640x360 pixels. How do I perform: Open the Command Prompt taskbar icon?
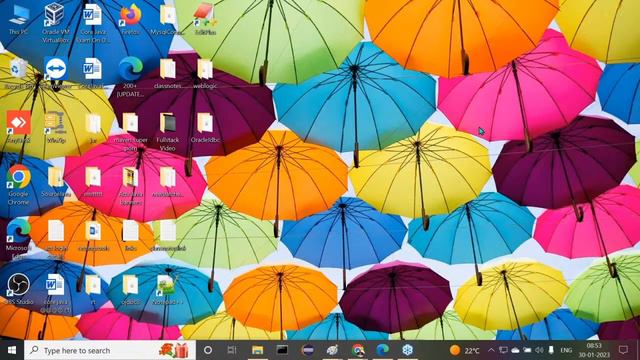point(282,350)
